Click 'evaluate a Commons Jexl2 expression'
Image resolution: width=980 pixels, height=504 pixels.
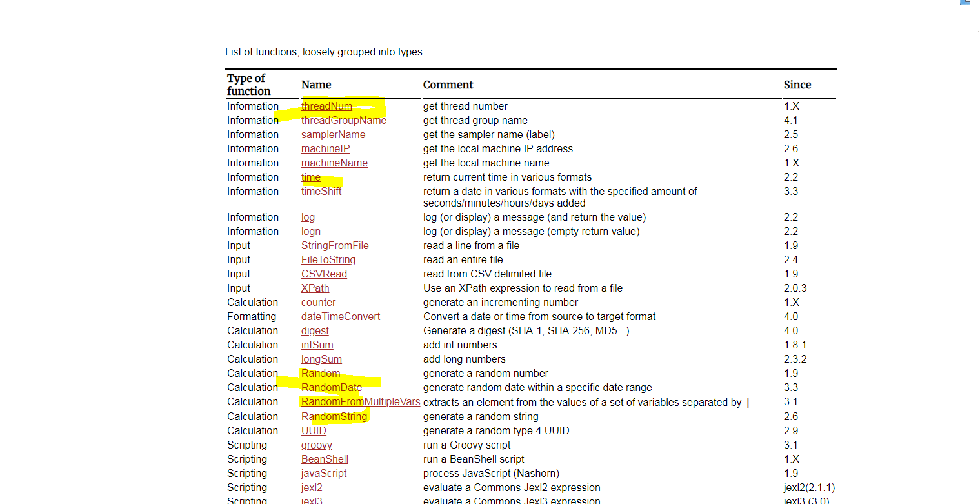(x=512, y=487)
